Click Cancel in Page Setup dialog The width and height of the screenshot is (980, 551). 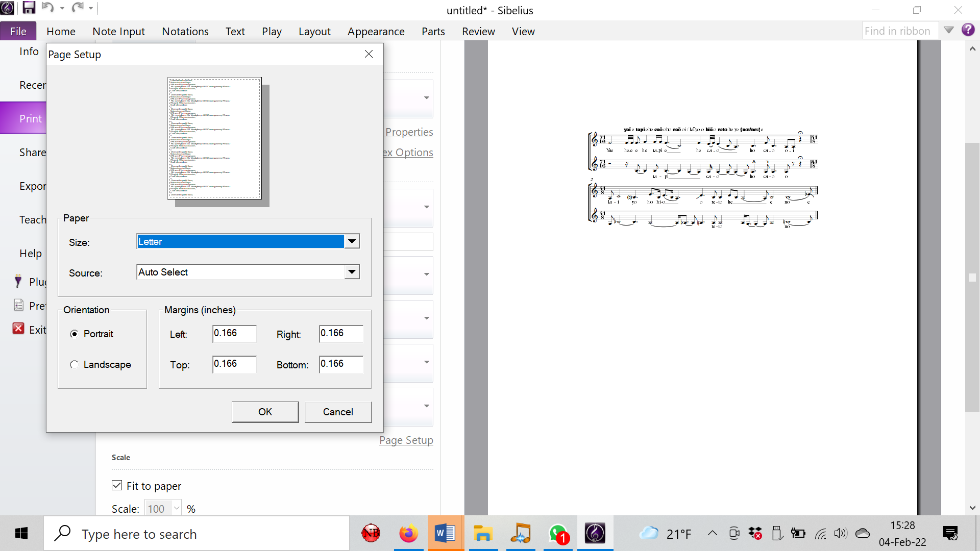pos(338,412)
